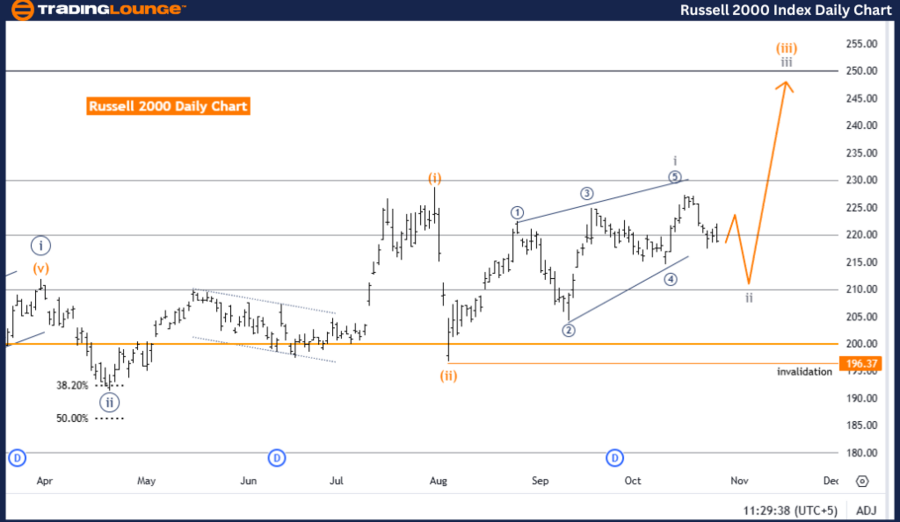Click the circled wave ii label below April low
The height and width of the screenshot is (522, 900).
point(109,403)
